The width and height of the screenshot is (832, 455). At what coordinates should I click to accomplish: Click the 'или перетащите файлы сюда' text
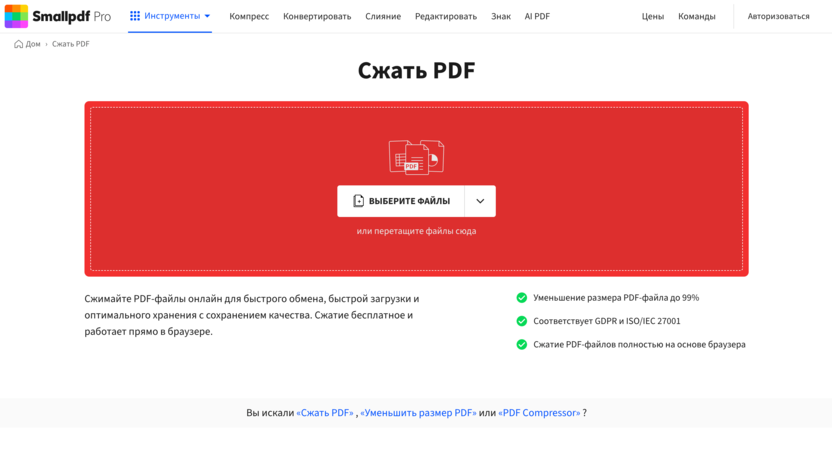click(417, 231)
